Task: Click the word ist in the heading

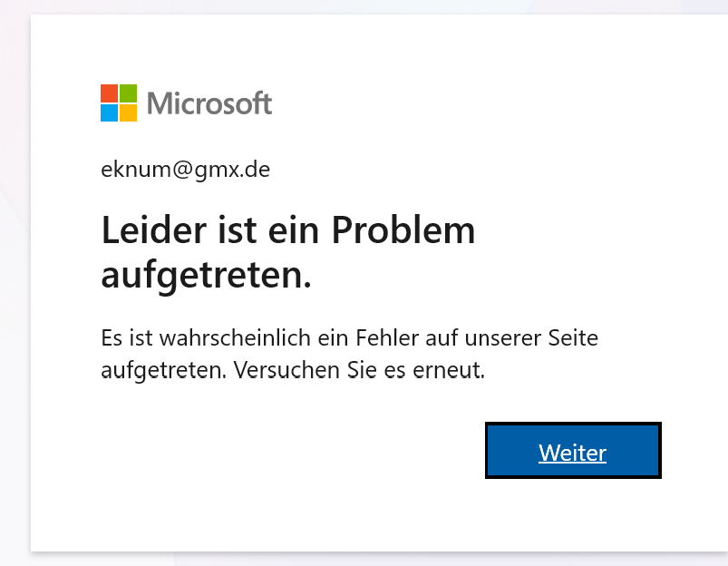Action: coord(238,230)
